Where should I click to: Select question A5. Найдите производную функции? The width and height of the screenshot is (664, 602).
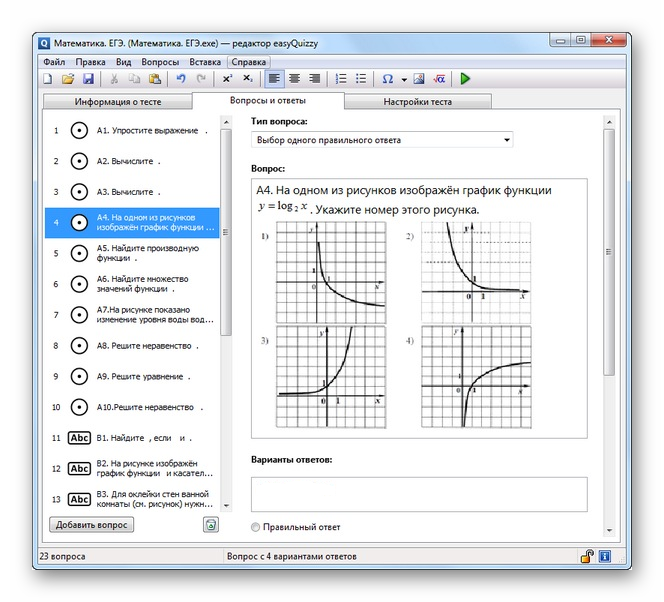tap(132, 254)
